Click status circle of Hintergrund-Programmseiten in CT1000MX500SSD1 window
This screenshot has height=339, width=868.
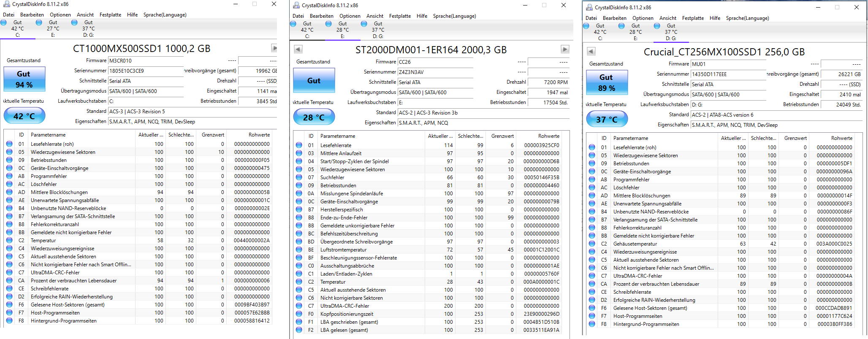[x=9, y=320]
